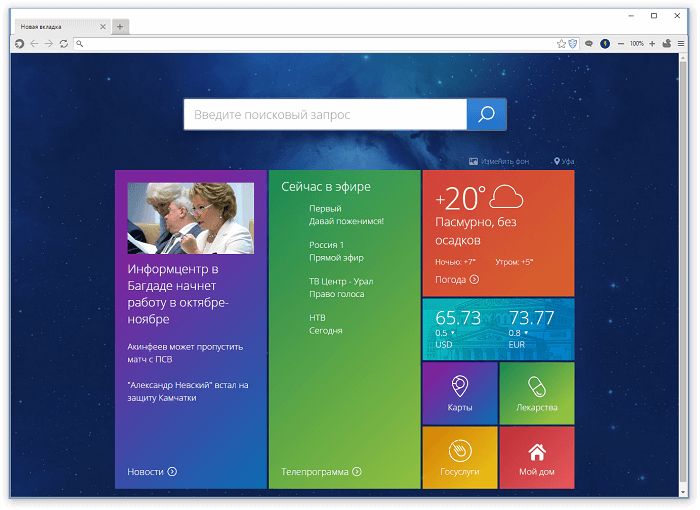This screenshot has width=700, height=510.
Task: Click the cloud weather icon
Action: 506,196
